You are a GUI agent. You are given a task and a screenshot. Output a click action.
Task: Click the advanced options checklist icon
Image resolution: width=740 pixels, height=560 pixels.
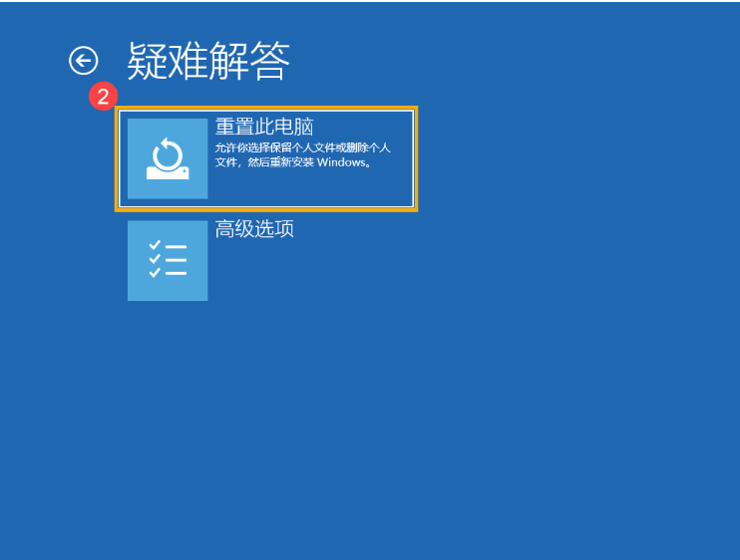[168, 260]
